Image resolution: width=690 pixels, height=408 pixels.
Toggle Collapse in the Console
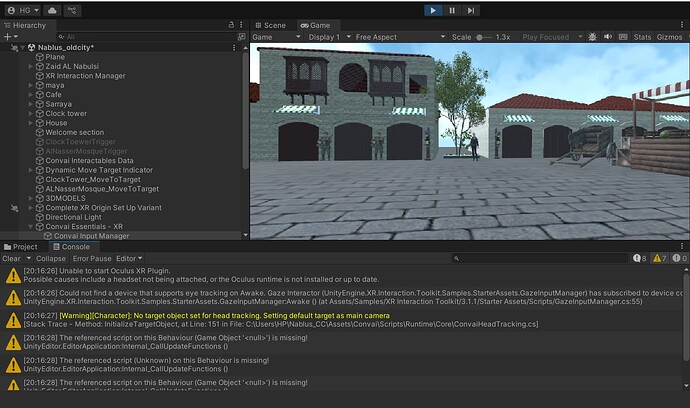50,259
